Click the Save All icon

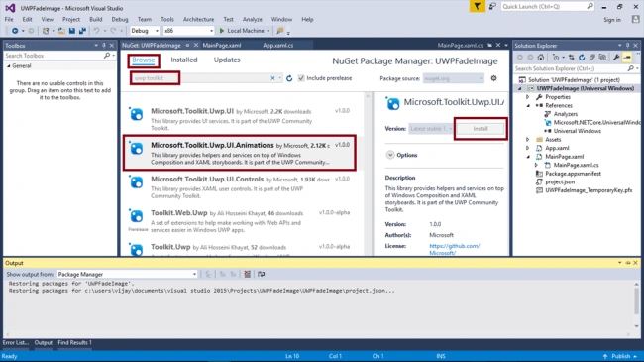[x=82, y=31]
